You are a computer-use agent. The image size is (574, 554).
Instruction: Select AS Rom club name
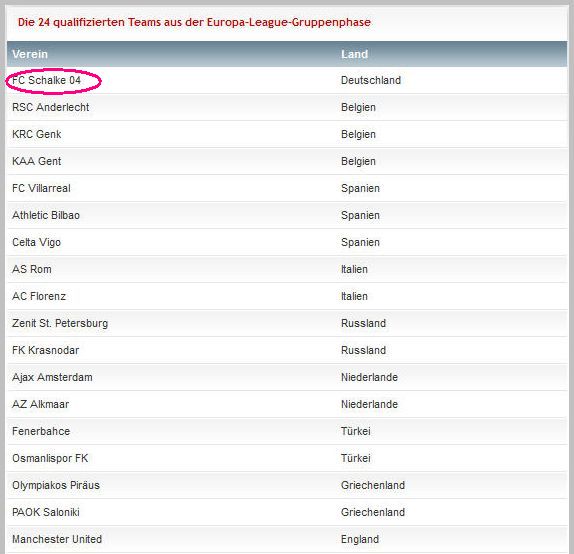click(32, 269)
